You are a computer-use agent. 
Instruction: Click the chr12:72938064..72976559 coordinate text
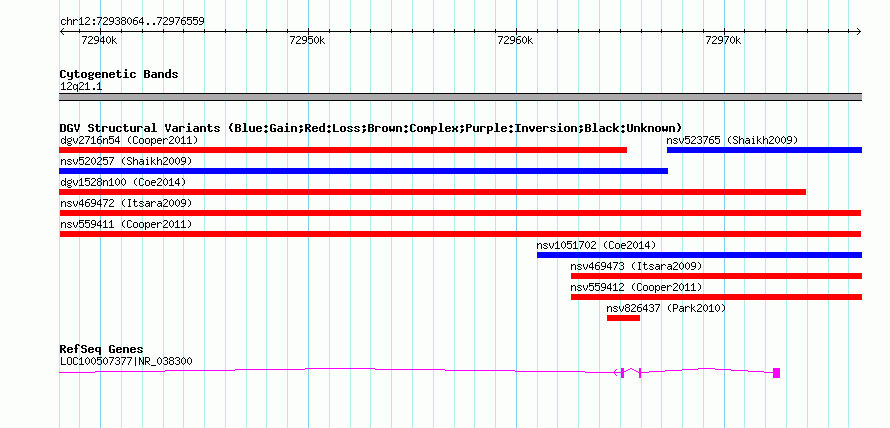pyautogui.click(x=132, y=22)
